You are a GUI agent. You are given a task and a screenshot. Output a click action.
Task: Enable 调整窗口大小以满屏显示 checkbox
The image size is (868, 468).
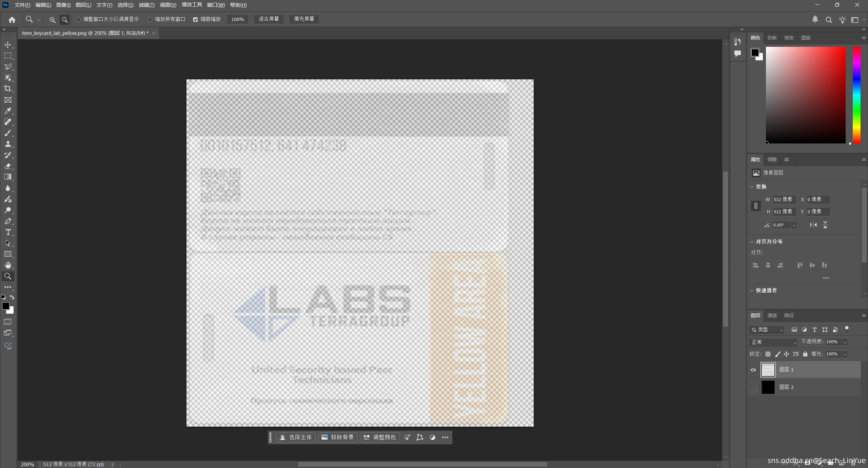click(78, 19)
